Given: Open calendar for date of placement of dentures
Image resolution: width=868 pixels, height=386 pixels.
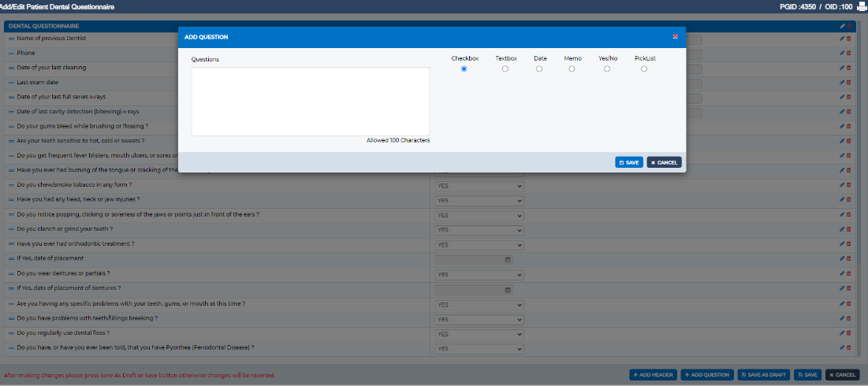Looking at the screenshot, I should (x=508, y=290).
